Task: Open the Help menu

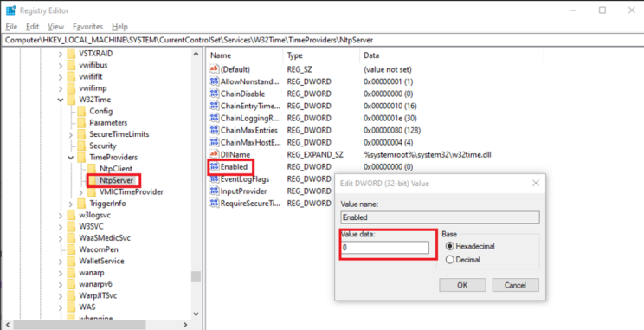Action: click(x=120, y=27)
